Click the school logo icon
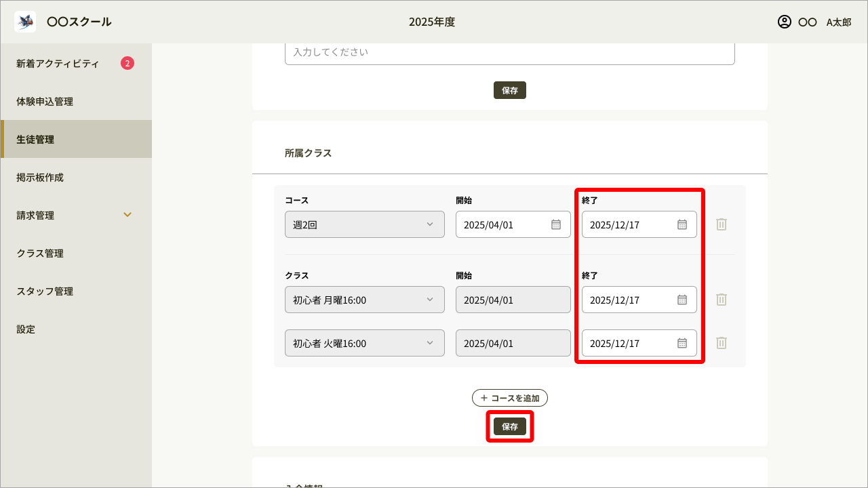 tap(25, 22)
